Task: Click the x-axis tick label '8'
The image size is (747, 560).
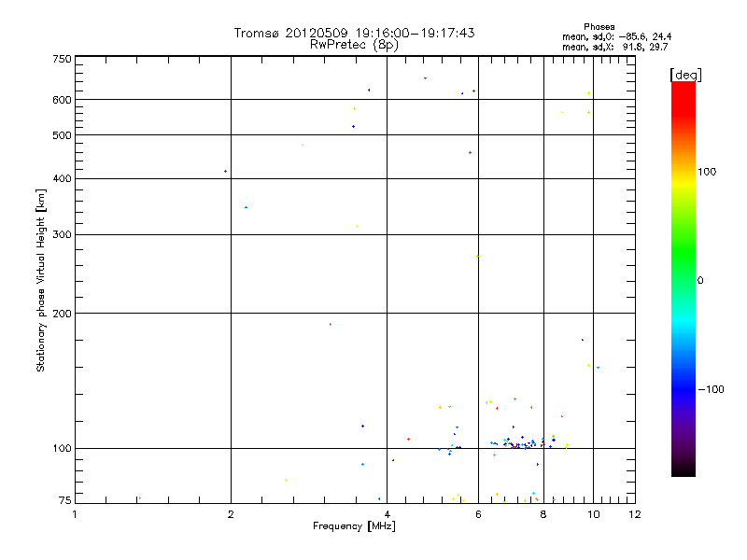Action: [x=543, y=514]
